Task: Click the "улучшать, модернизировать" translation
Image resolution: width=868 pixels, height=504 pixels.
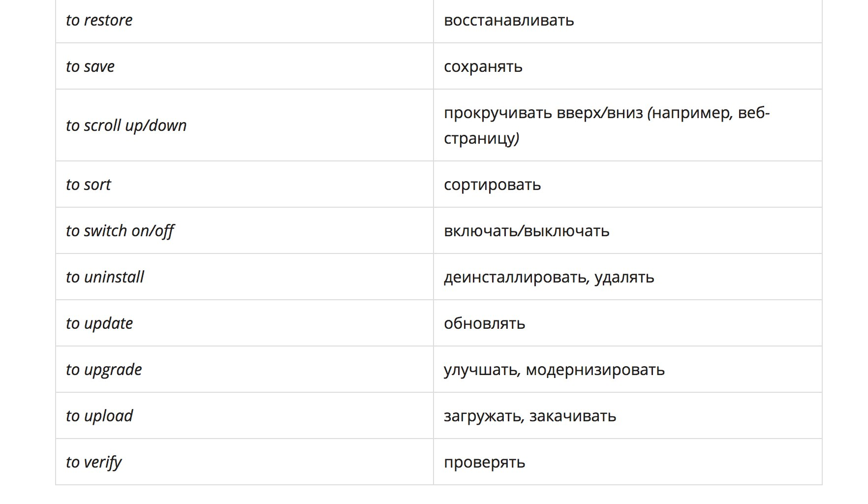Action: tap(554, 370)
